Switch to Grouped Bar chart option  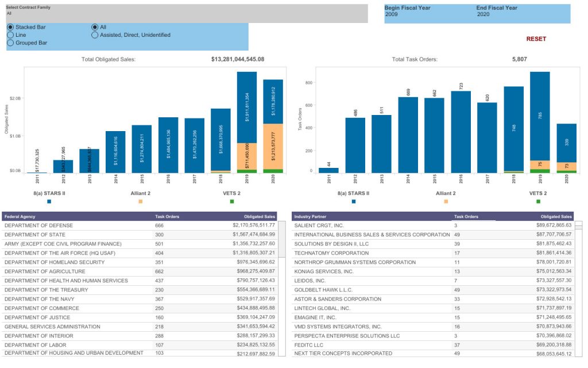click(10, 43)
